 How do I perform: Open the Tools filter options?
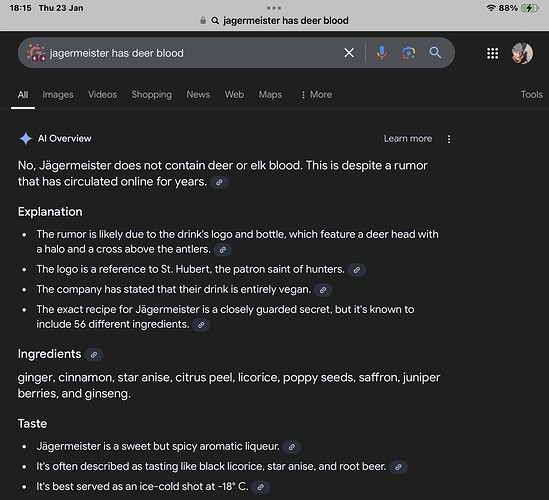pyautogui.click(x=531, y=95)
